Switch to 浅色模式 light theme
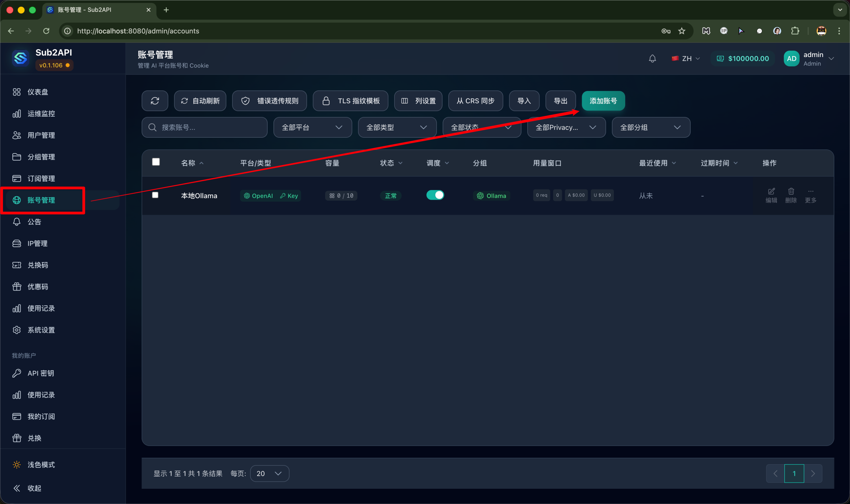 point(41,465)
